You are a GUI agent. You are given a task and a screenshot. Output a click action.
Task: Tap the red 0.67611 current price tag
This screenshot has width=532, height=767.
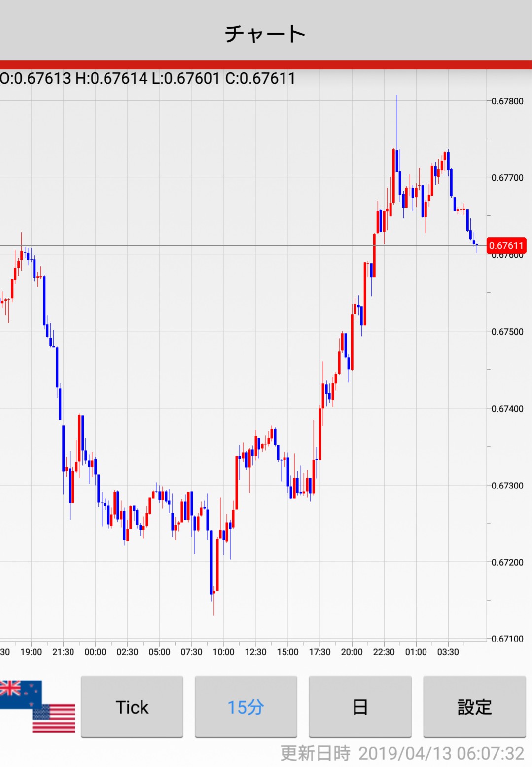[x=506, y=245]
